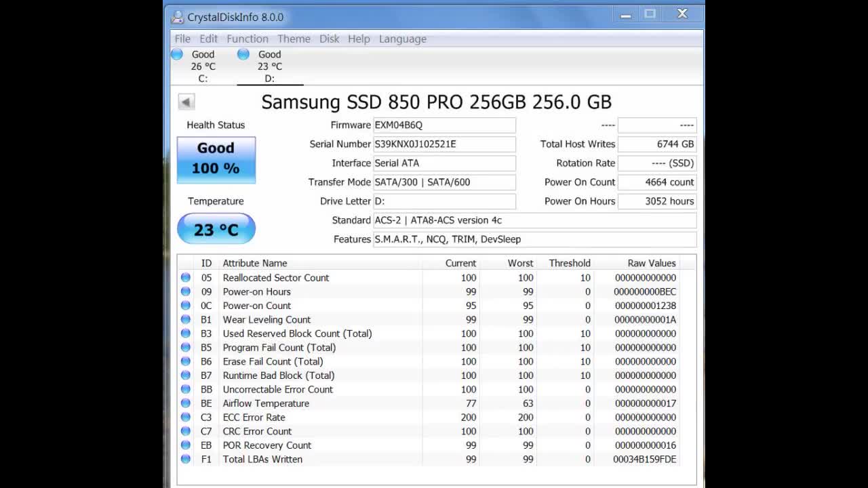Click status orb for ECC Error Rate

[185, 417]
